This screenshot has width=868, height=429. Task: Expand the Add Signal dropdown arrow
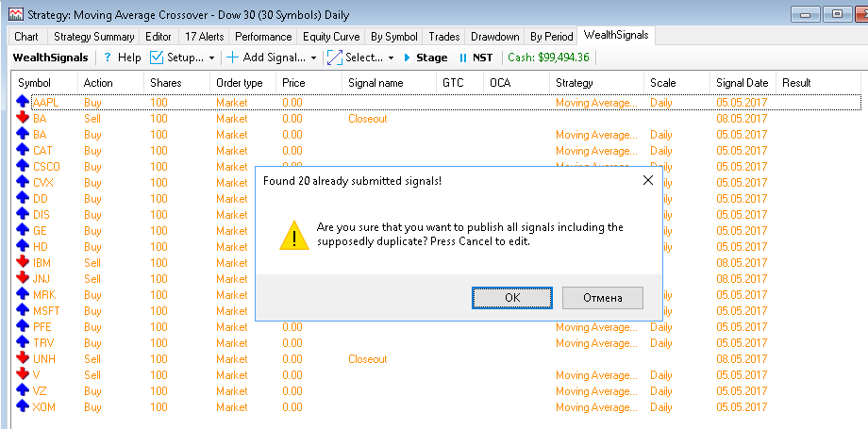(x=313, y=58)
